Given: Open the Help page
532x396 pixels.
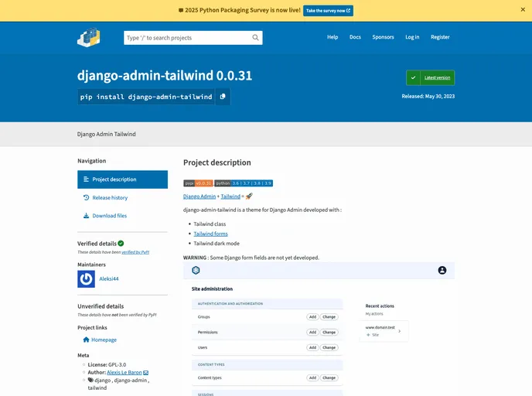Looking at the screenshot, I should click(x=332, y=37).
